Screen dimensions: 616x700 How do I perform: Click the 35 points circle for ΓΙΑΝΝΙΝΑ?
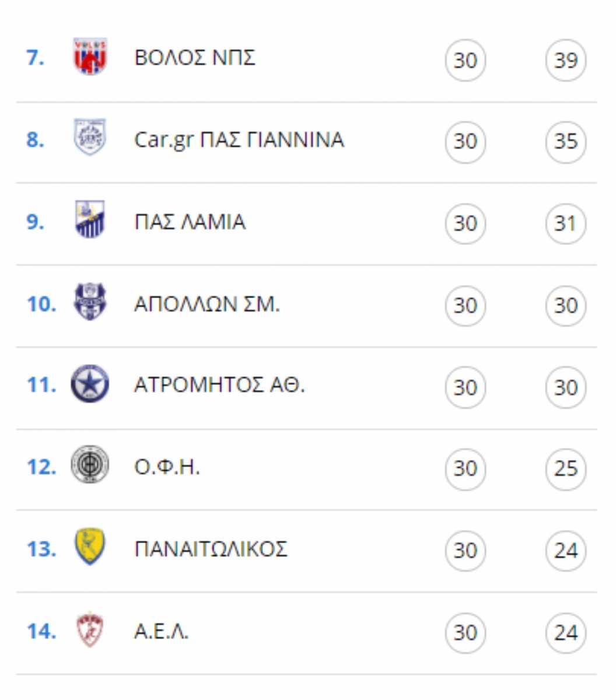pyautogui.click(x=566, y=142)
